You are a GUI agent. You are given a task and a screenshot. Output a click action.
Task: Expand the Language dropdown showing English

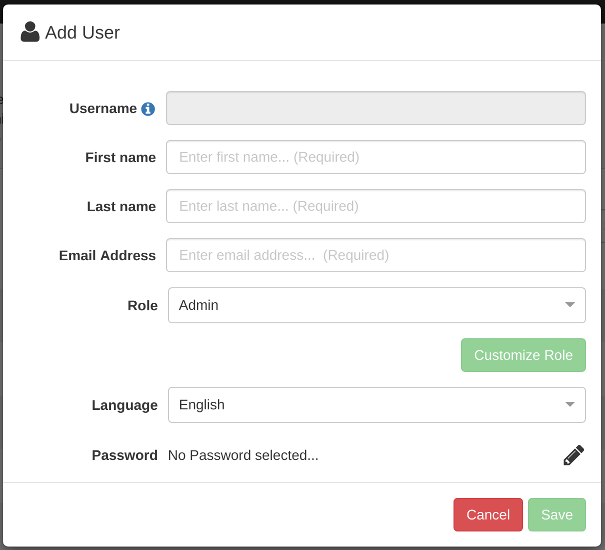click(x=376, y=405)
